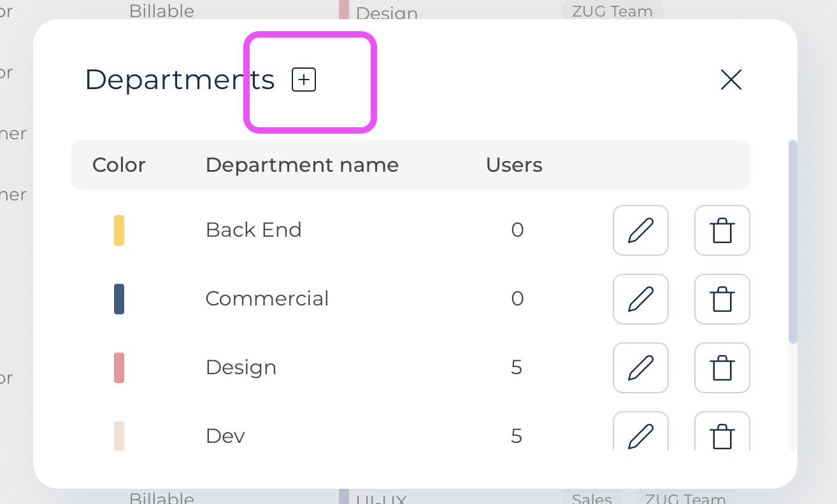This screenshot has width=837, height=504.
Task: Click the Color column header
Action: pos(119,165)
